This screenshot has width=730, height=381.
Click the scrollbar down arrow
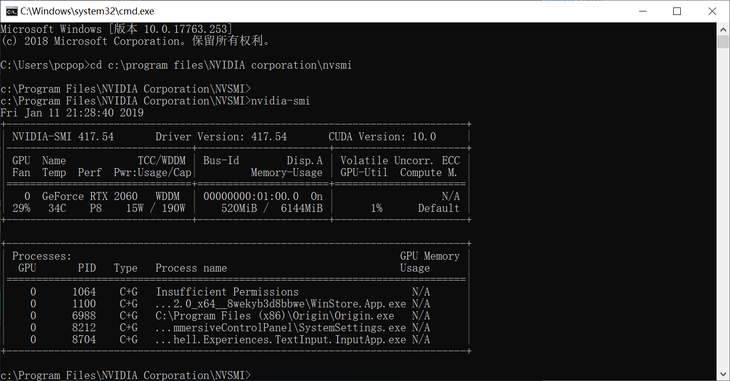coord(723,374)
